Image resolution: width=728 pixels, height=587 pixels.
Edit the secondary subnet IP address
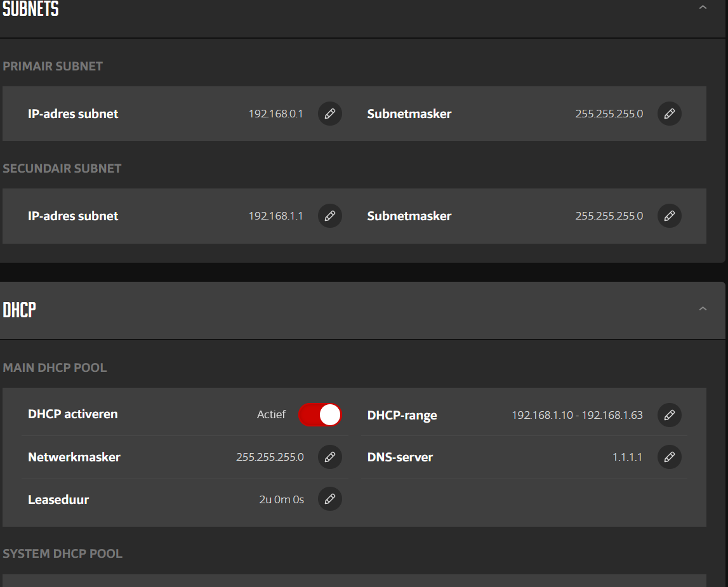(329, 216)
